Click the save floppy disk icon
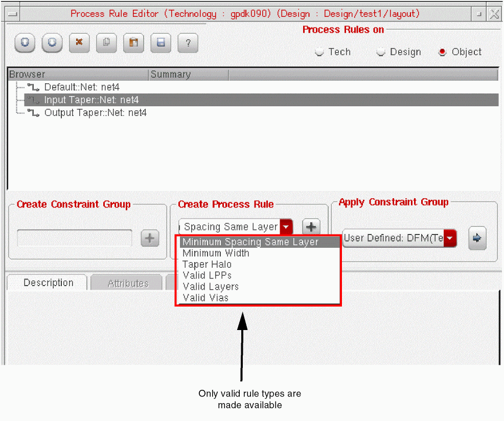Screen dimensions: 504x421 tap(161, 42)
